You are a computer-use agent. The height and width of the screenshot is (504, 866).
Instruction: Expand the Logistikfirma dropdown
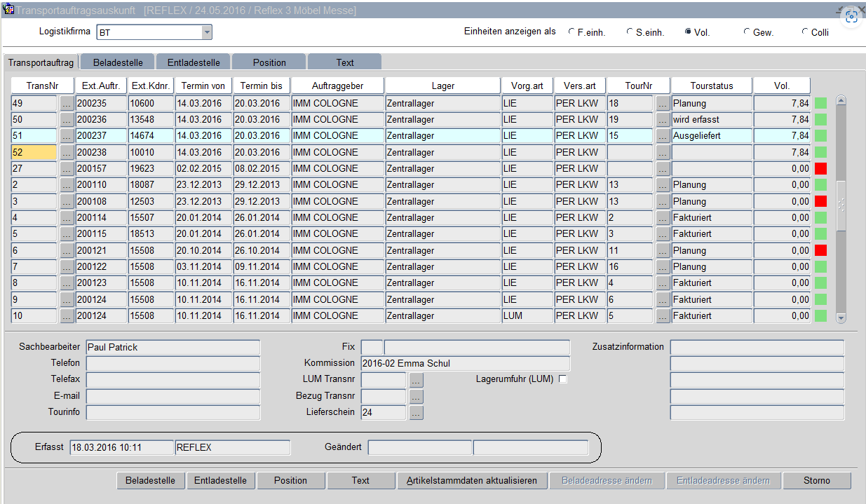click(x=206, y=32)
